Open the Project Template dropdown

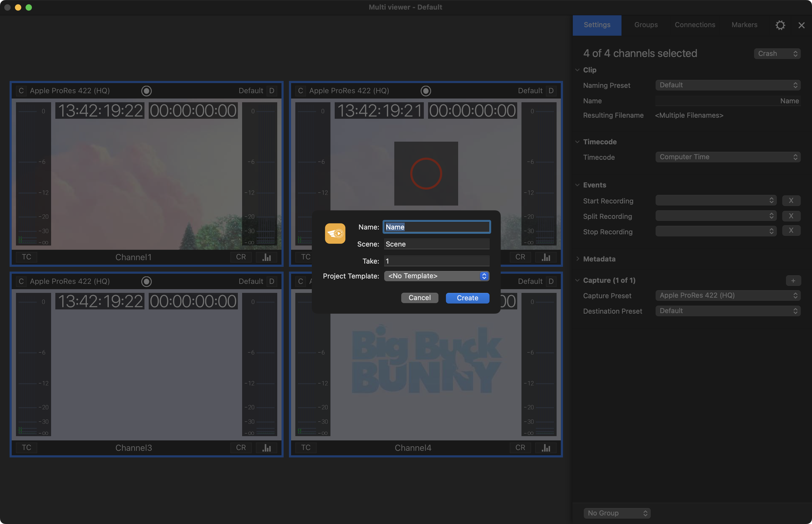click(437, 276)
